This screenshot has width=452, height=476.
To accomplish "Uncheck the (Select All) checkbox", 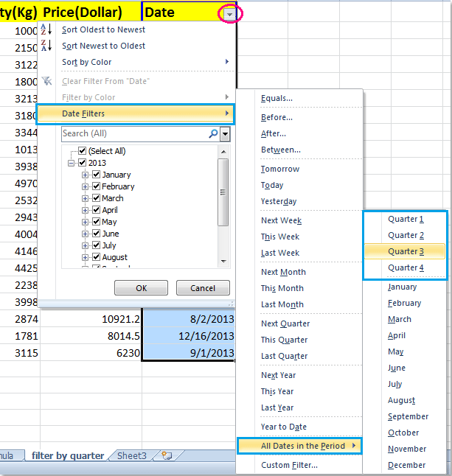I will pyautogui.click(x=83, y=151).
